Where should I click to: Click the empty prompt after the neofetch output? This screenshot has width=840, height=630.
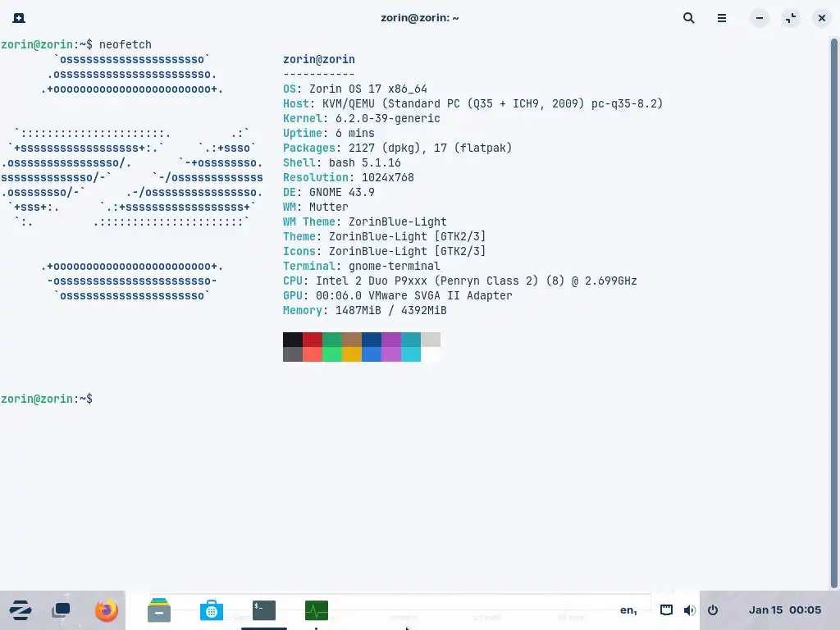coord(47,399)
